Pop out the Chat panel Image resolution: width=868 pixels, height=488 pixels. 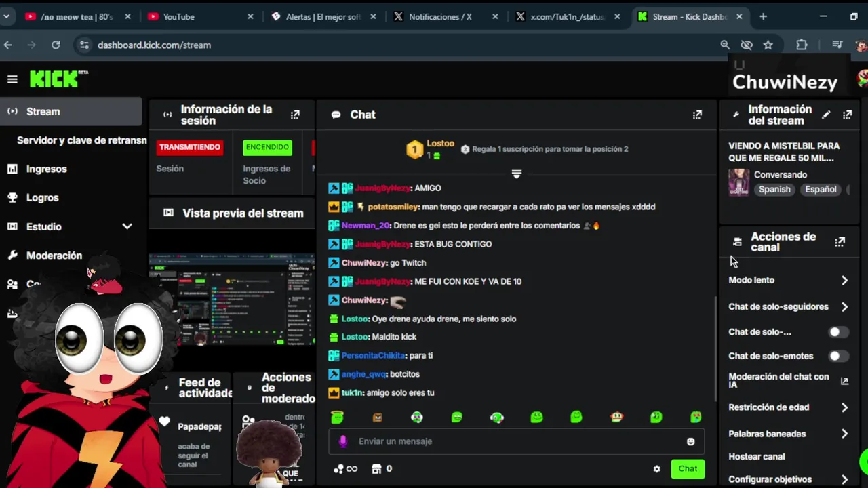(x=697, y=115)
